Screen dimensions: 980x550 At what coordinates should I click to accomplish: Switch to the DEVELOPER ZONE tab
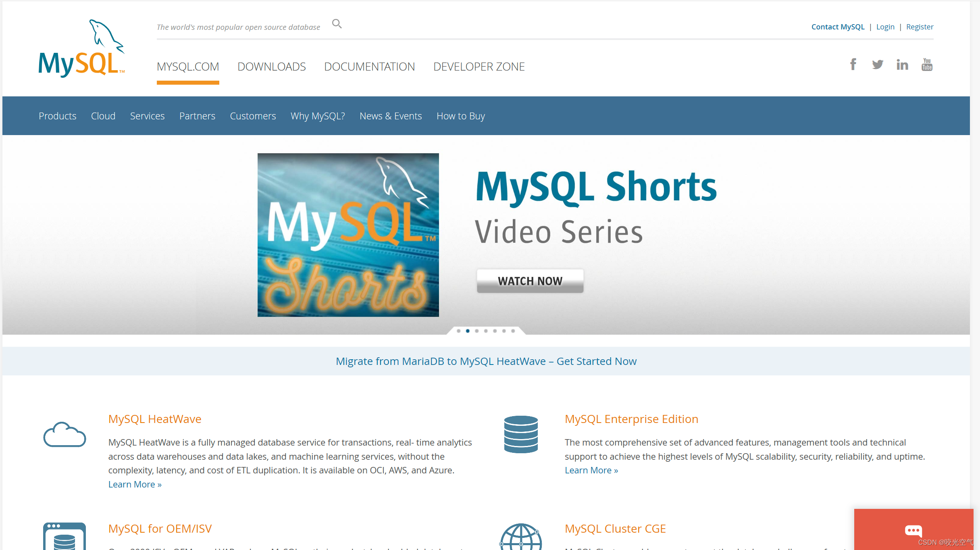[x=479, y=67]
